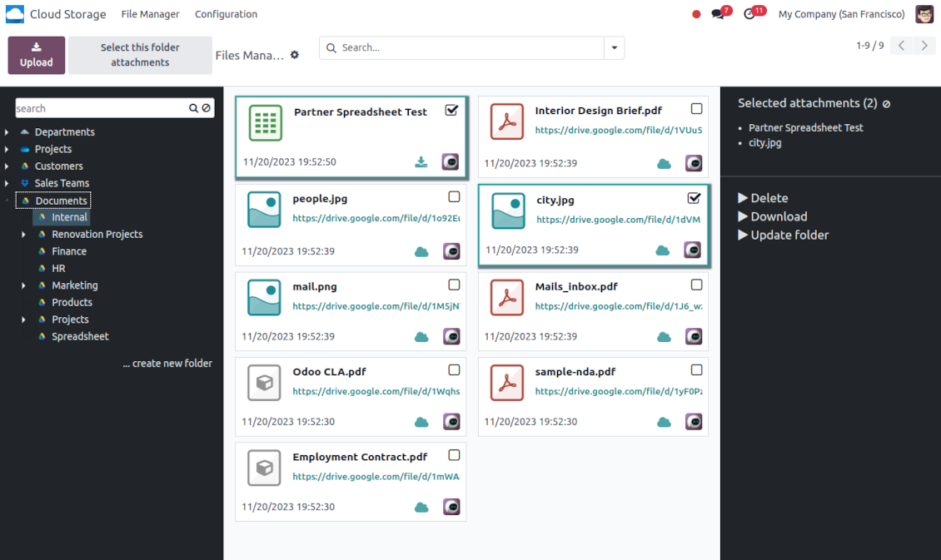Click the preview eye icon on sample-nda.pdf card

pyautogui.click(x=694, y=422)
